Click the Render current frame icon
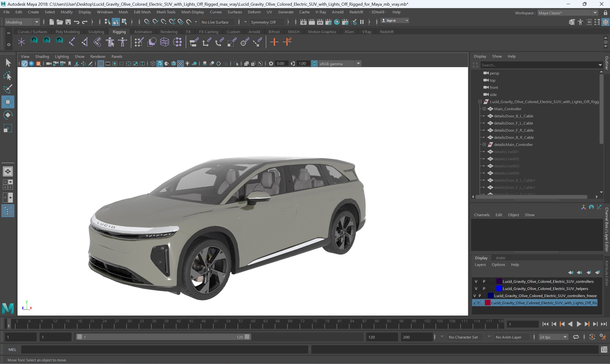 [312, 22]
